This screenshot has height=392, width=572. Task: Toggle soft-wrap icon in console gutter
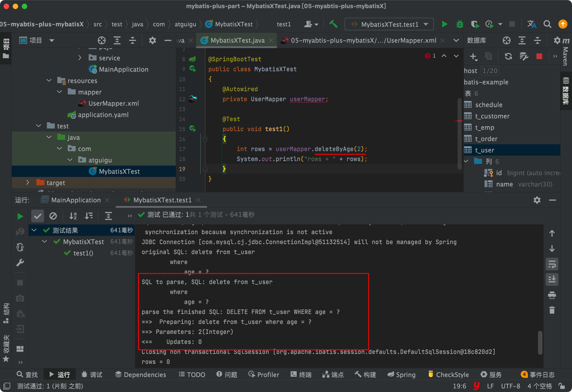552,264
